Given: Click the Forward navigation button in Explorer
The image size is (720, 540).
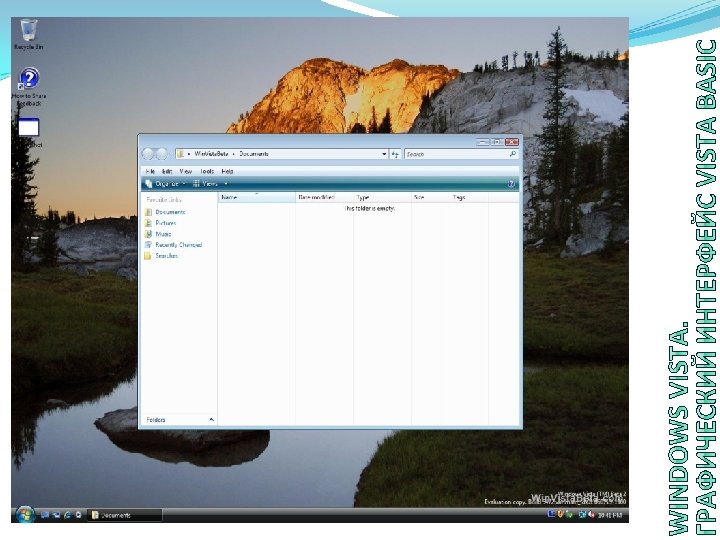Looking at the screenshot, I should pyautogui.click(x=162, y=154).
